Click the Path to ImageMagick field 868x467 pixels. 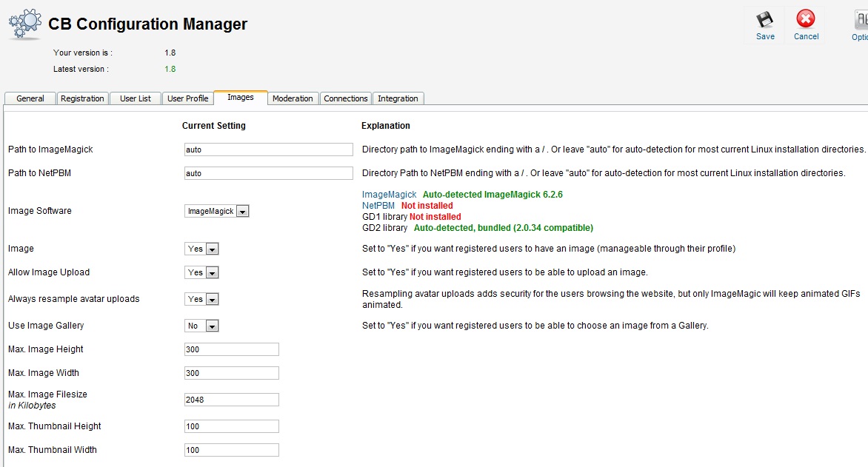click(x=269, y=149)
